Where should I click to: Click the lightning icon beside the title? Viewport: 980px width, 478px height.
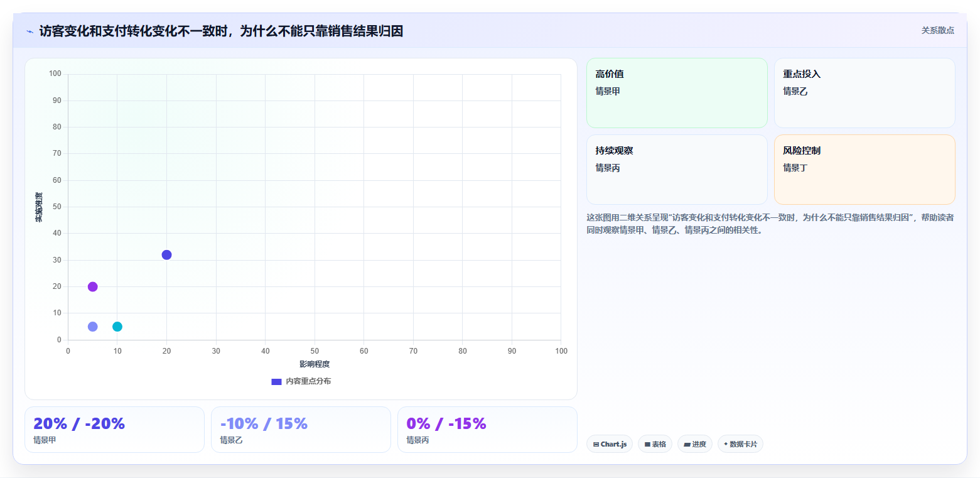tap(30, 31)
